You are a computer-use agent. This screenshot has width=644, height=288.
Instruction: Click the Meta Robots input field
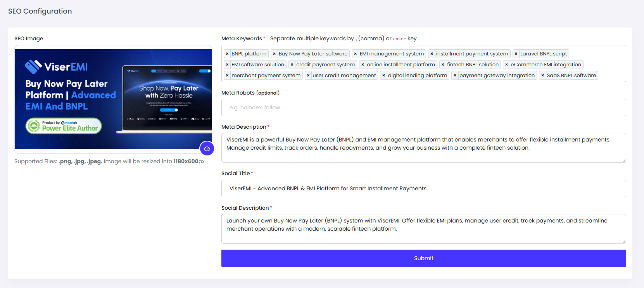[x=423, y=107]
